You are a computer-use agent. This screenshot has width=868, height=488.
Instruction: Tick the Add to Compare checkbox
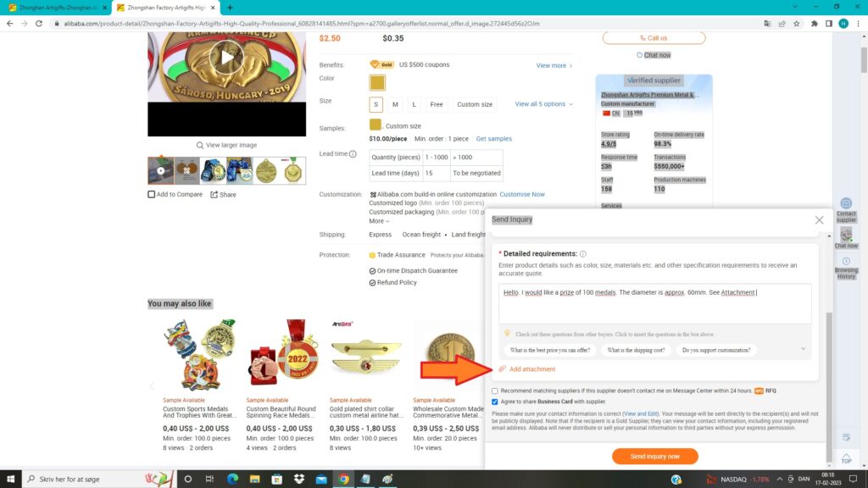pyautogui.click(x=152, y=194)
